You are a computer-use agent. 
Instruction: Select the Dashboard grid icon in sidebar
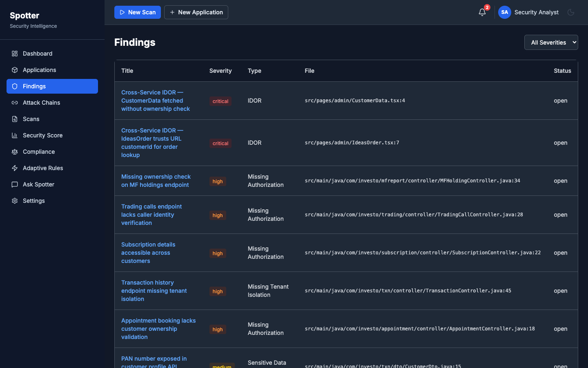14,54
